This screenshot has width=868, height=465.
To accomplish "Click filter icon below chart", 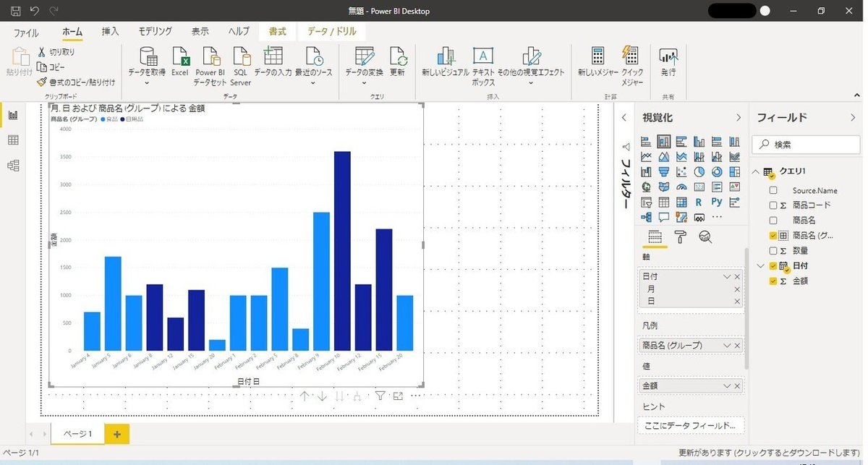I will pyautogui.click(x=380, y=396).
